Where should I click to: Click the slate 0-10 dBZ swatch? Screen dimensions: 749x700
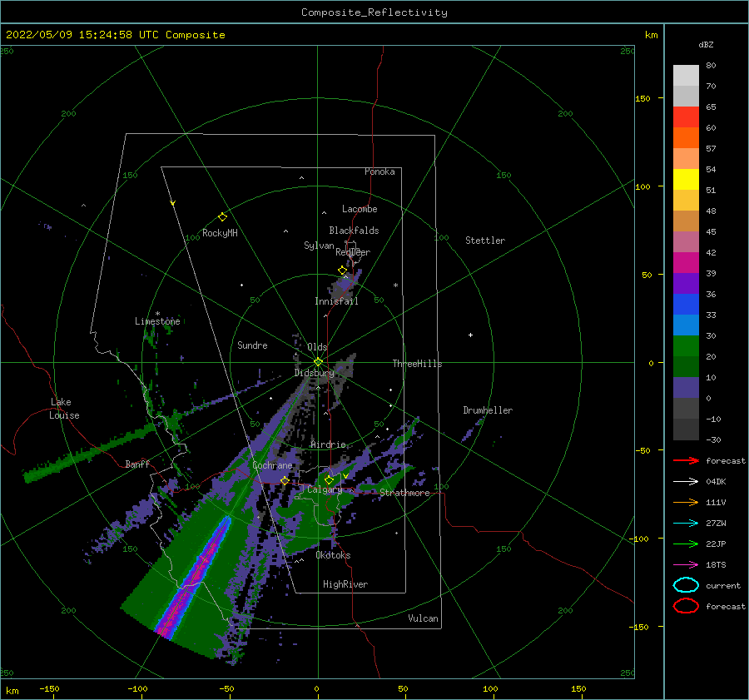pyautogui.click(x=686, y=388)
